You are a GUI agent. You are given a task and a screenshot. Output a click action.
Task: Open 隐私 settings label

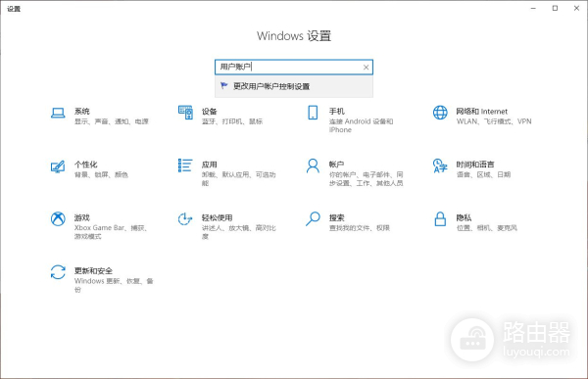click(x=464, y=217)
